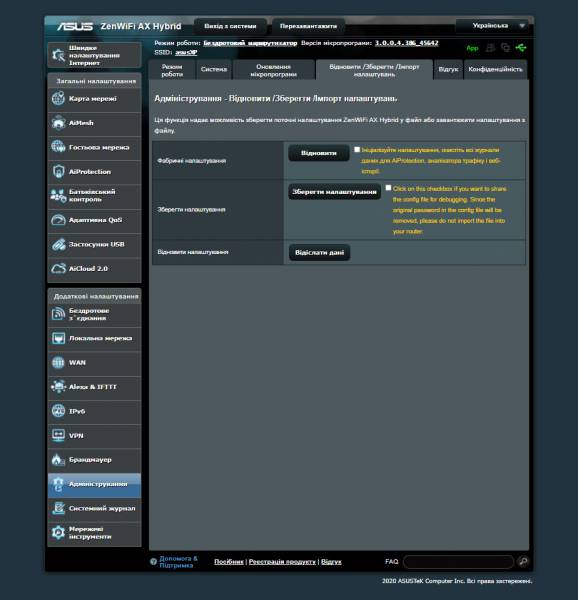Select the Firewall flame icon
The image size is (578, 600).
tap(58, 460)
